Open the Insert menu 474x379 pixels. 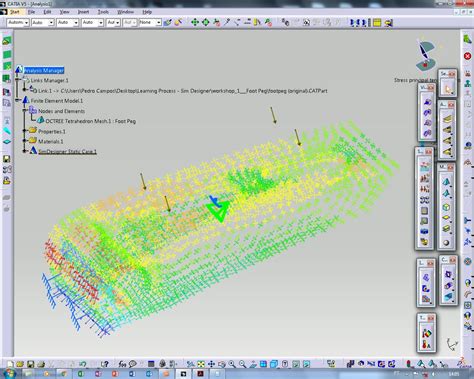[83, 12]
